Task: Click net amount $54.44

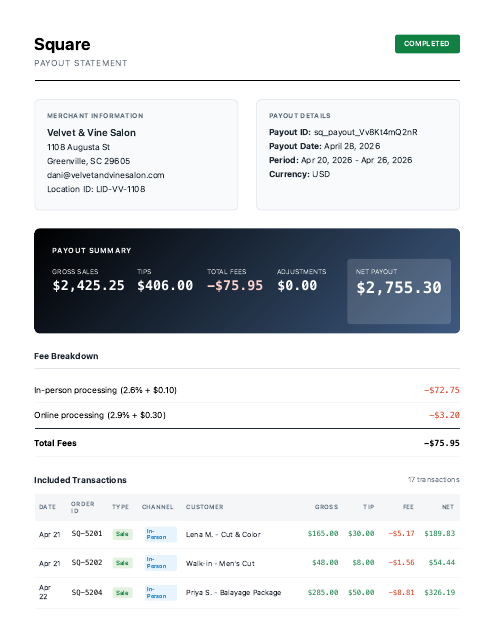Action: (442, 562)
